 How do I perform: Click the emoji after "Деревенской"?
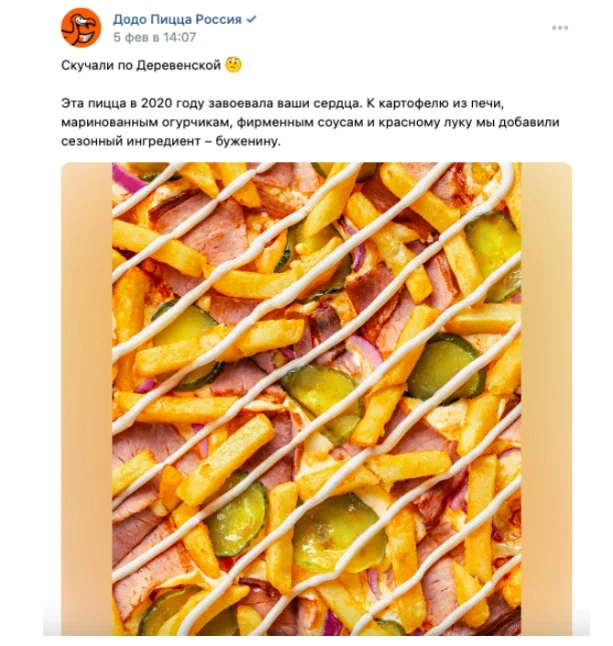tap(234, 66)
